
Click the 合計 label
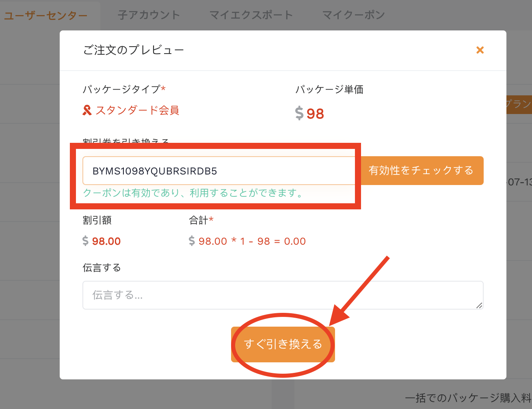[x=199, y=220]
